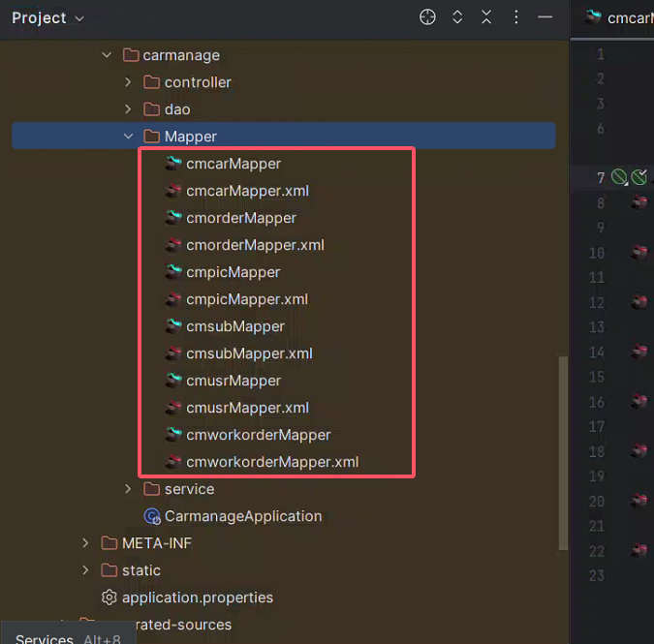Click the Project panel vertical scrollbar

(563, 453)
